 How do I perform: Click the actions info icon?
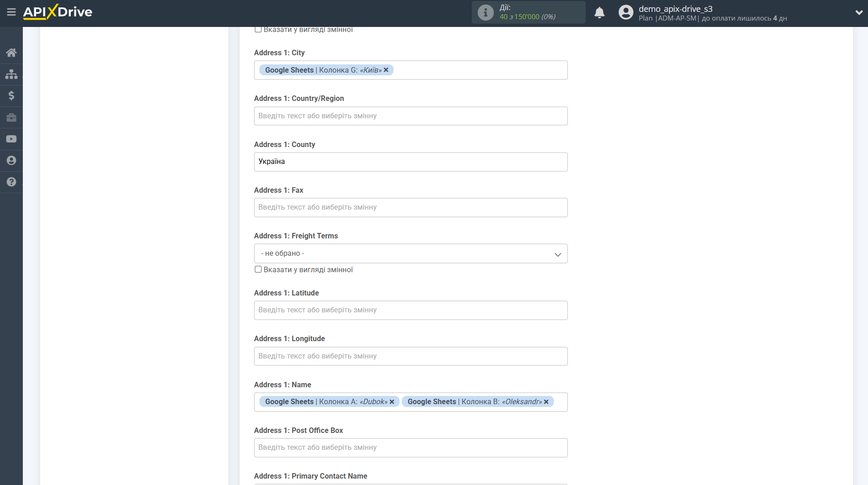point(485,12)
